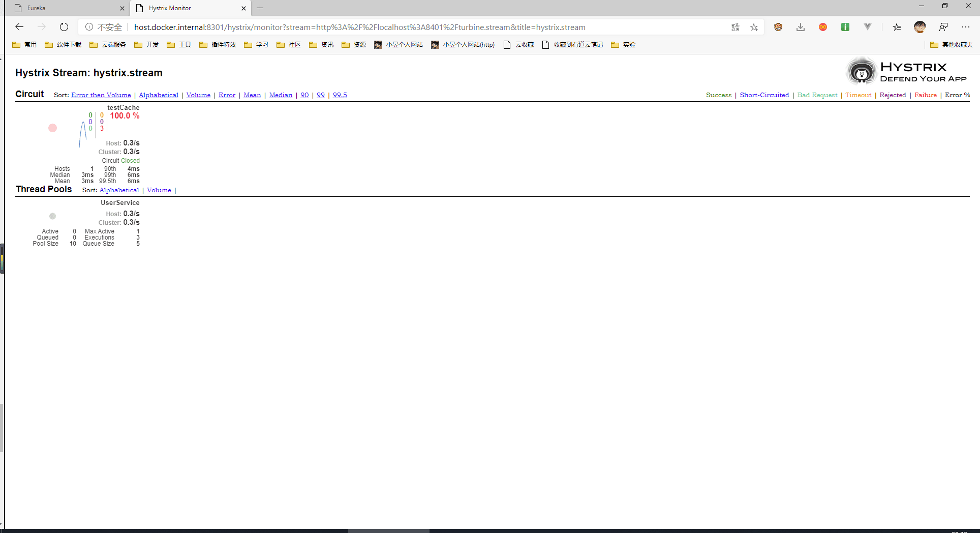Select the Hystrix Monitor tab
This screenshot has height=533, width=980.
coord(191,8)
